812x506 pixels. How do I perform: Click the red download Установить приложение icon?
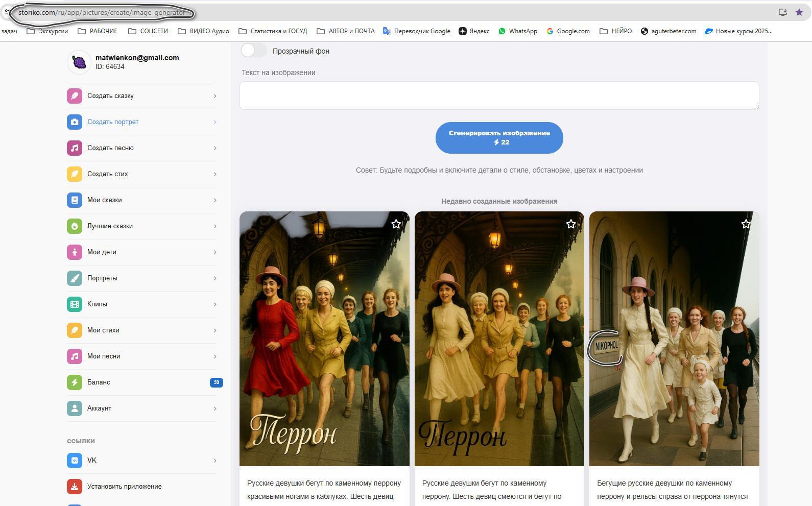click(x=75, y=487)
